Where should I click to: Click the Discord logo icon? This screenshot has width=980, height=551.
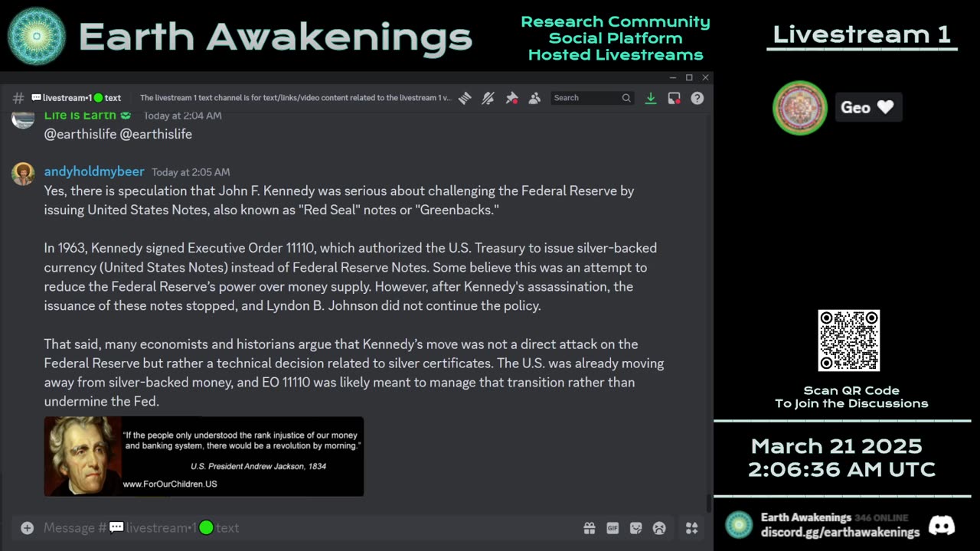coord(942,526)
